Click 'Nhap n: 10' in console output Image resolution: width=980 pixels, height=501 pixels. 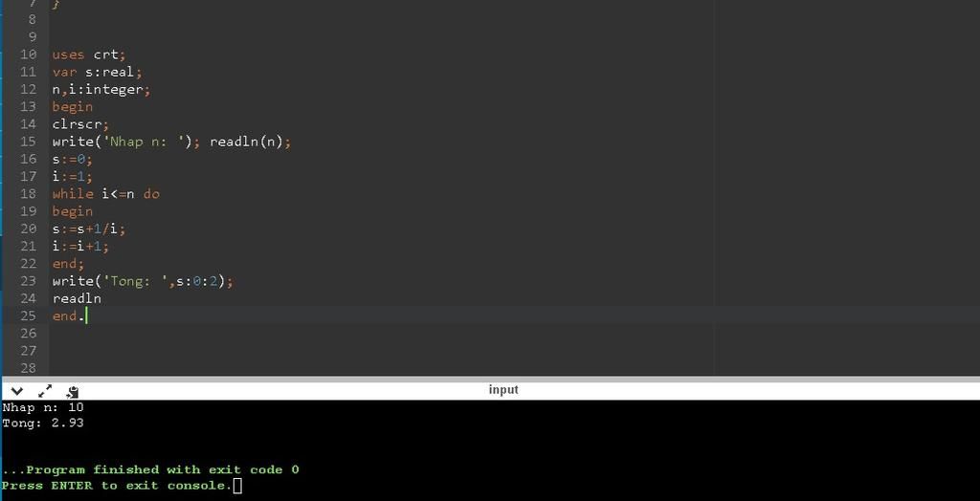coord(42,407)
